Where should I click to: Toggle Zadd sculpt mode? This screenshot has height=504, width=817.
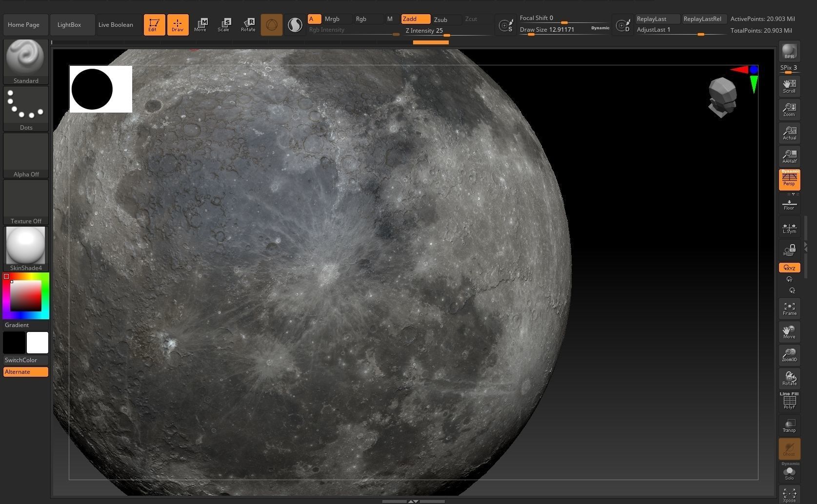(416, 19)
